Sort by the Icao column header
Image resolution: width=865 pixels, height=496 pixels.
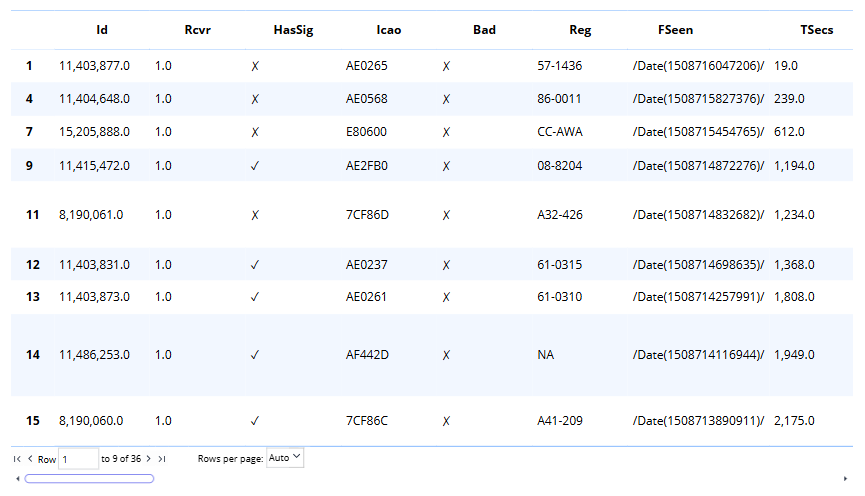(389, 30)
